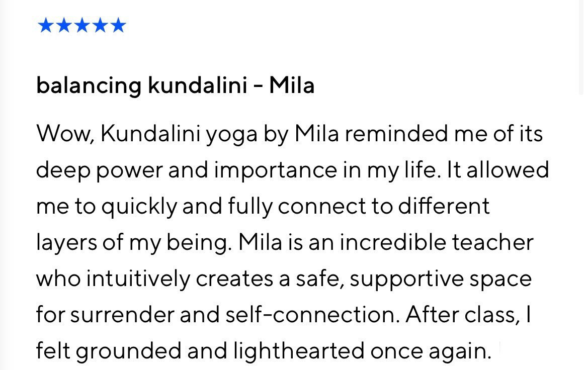Click the phrase "deep power" in the review
The height and width of the screenshot is (370, 588).
[x=99, y=171]
